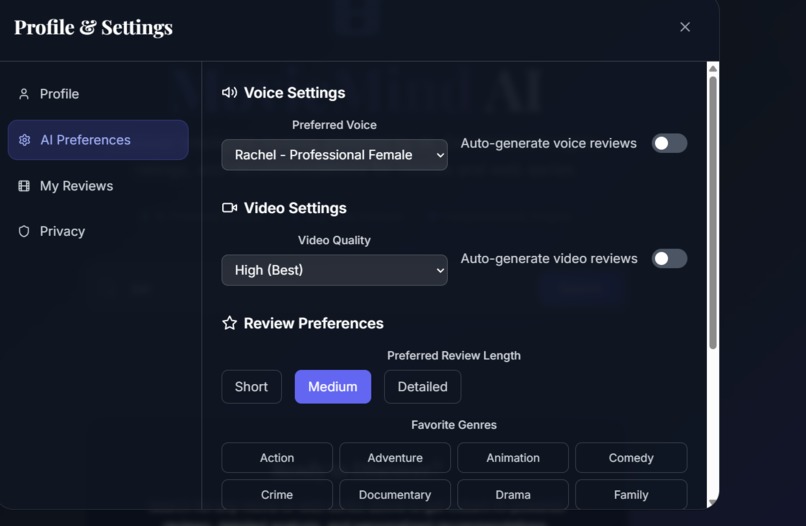Click the Review Preferences heading
Screen dimensions: 806x526
314,323
